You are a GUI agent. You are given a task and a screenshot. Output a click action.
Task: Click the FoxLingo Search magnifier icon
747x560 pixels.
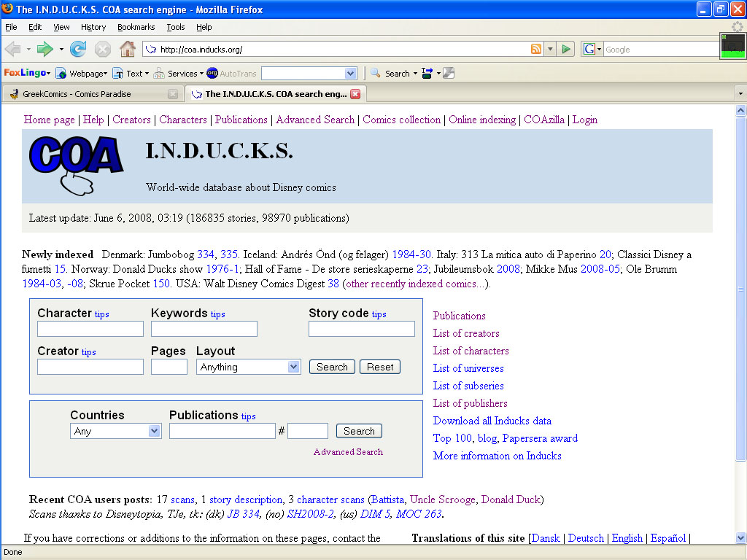pyautogui.click(x=376, y=73)
